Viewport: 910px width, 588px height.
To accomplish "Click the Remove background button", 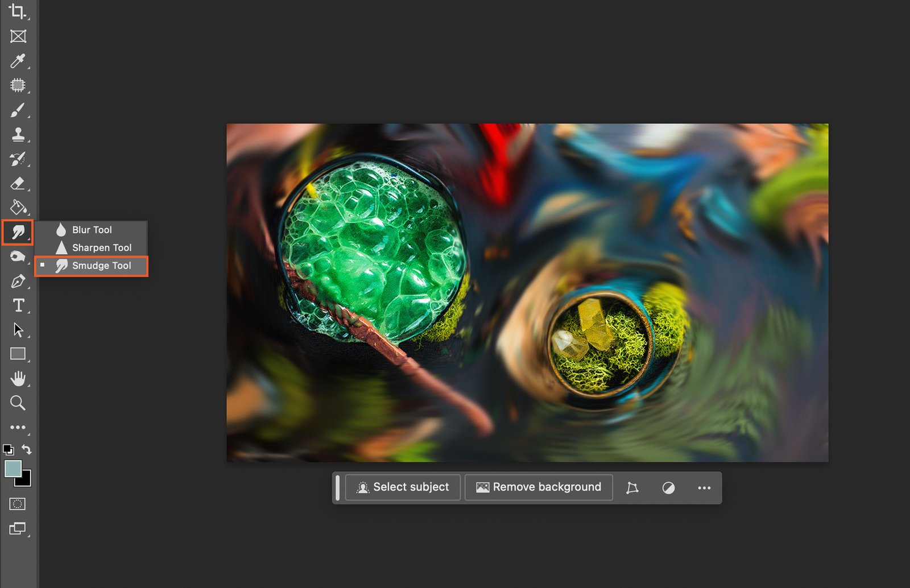I will click(539, 487).
